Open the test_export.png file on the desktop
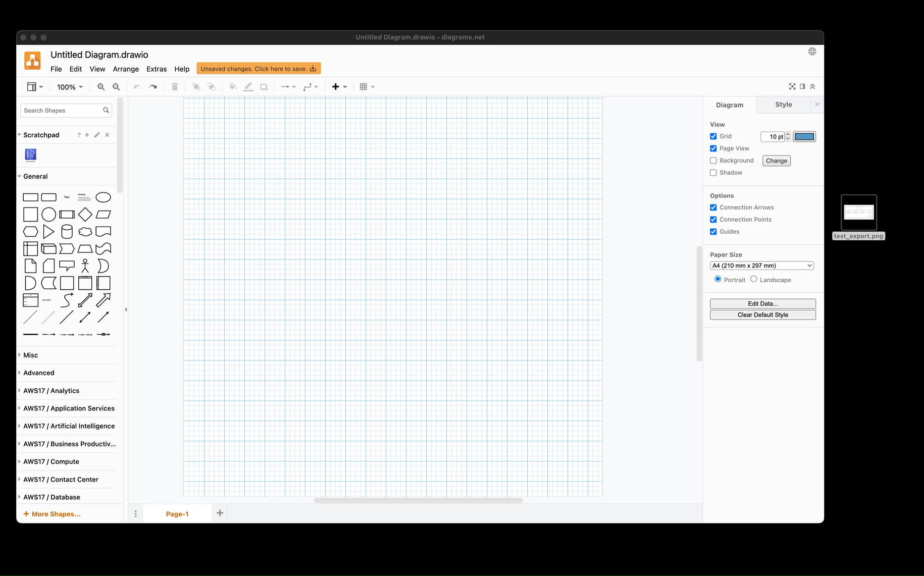 (858, 212)
